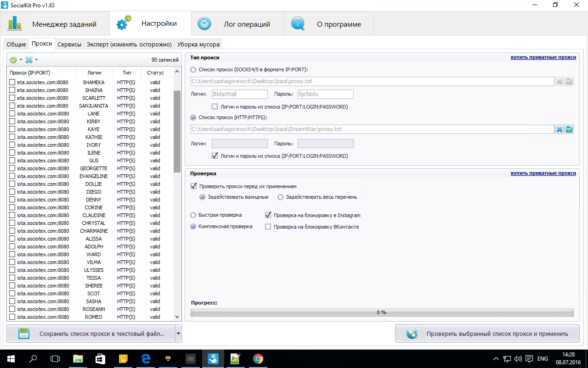588x368 pixels.
Task: Toggle login/password from list checkbox under SOCKS
Action: [215, 106]
